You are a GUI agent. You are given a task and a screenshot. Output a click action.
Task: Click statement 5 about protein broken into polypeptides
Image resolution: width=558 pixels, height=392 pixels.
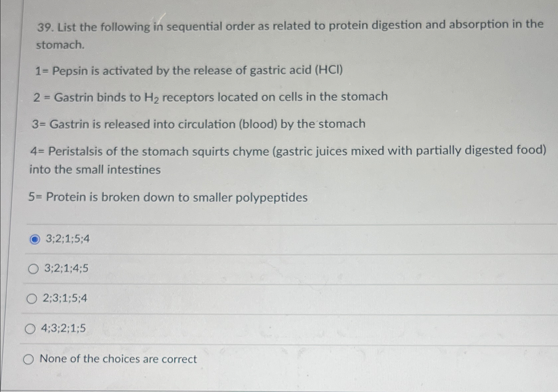coord(169,197)
